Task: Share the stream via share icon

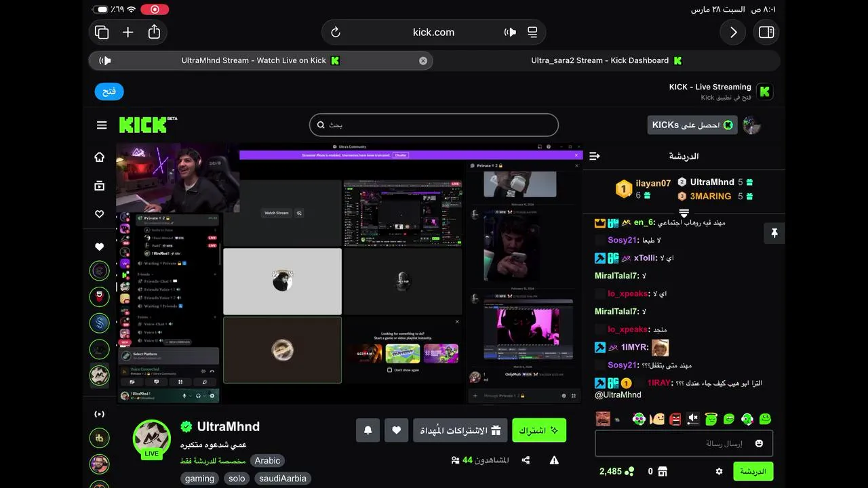Action: 526,460
